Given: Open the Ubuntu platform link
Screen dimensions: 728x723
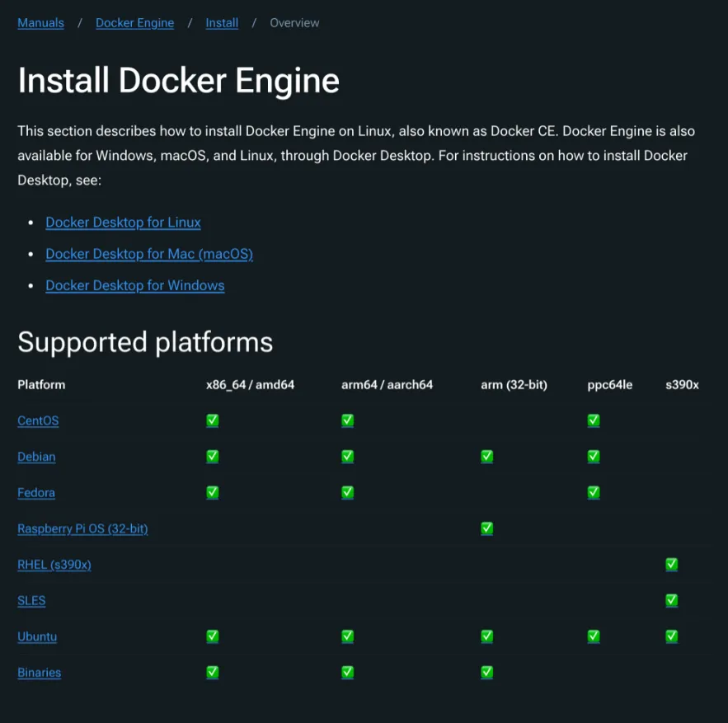Looking at the screenshot, I should [37, 636].
